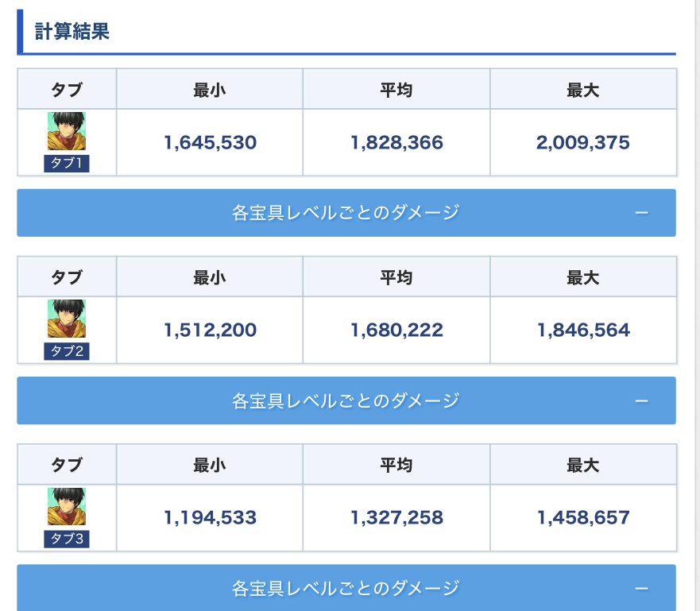Click the minus icon on the bar below タブ3
The height and width of the screenshot is (611, 700).
click(642, 588)
